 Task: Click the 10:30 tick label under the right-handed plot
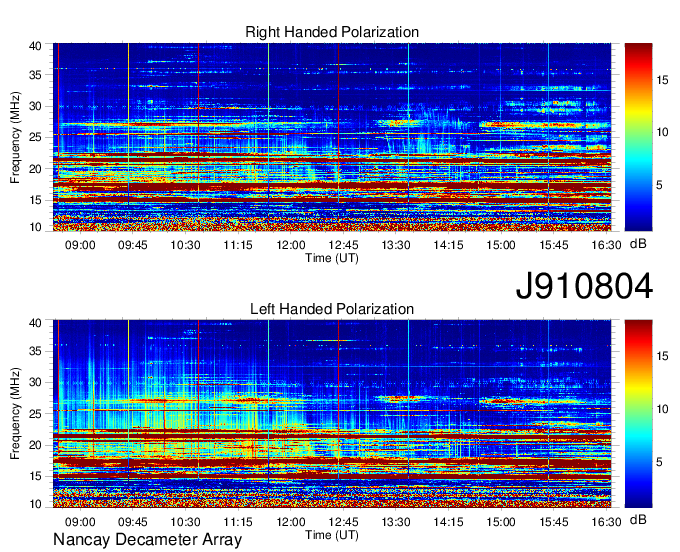[185, 245]
